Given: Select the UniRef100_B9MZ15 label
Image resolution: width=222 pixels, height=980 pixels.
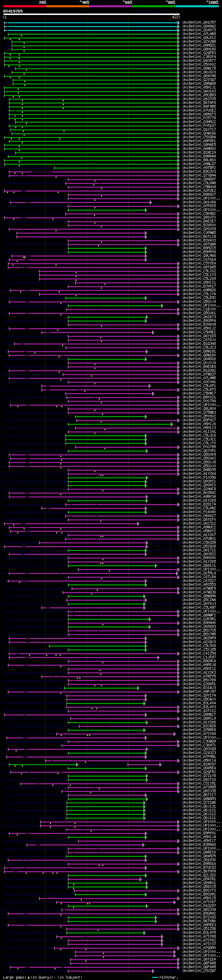Looking at the screenshot, I should tap(199, 248).
